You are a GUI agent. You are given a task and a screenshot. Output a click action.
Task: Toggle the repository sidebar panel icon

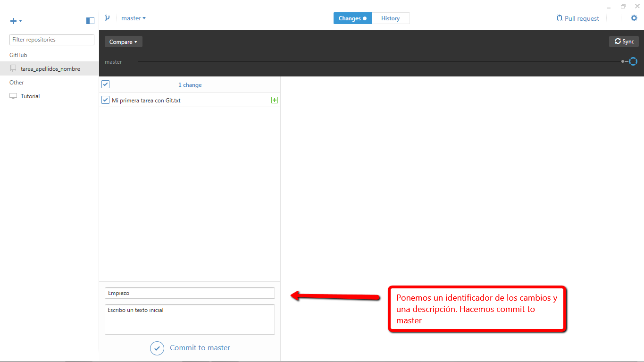(90, 21)
